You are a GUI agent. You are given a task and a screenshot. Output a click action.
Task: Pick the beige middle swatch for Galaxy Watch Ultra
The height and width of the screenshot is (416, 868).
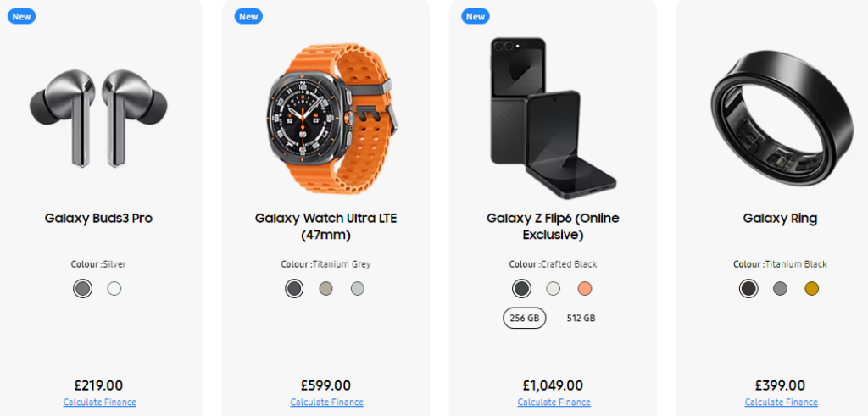325,289
